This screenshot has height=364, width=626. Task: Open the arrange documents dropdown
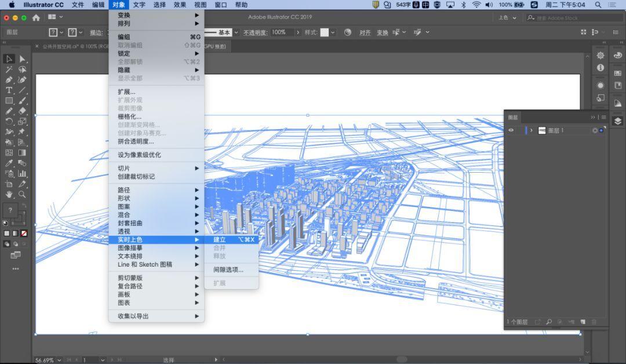[56, 17]
